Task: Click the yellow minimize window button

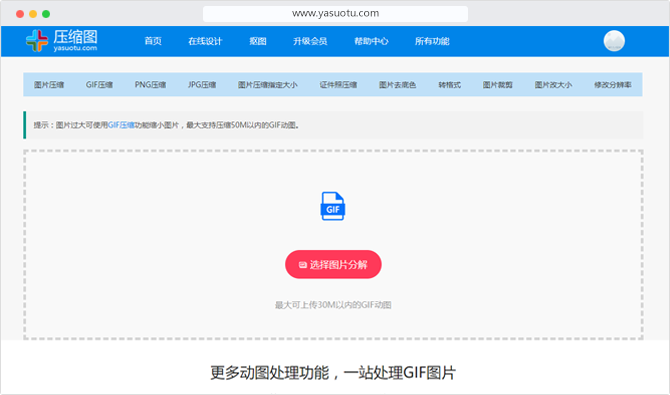Action: coord(33,14)
